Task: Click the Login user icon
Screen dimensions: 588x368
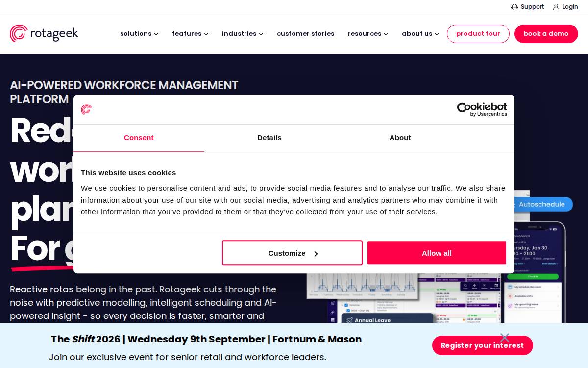Action: click(x=556, y=7)
